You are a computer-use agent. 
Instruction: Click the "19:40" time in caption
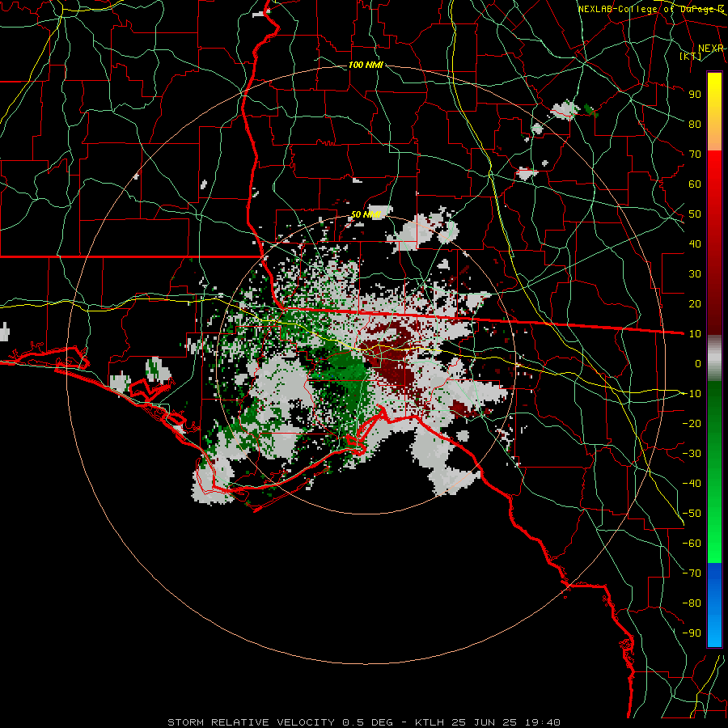pyautogui.click(x=542, y=722)
